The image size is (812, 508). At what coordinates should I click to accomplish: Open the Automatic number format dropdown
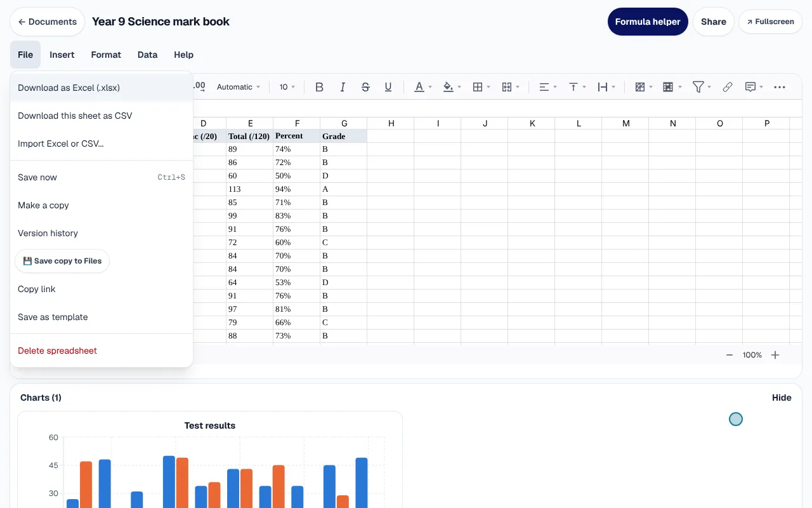point(239,87)
